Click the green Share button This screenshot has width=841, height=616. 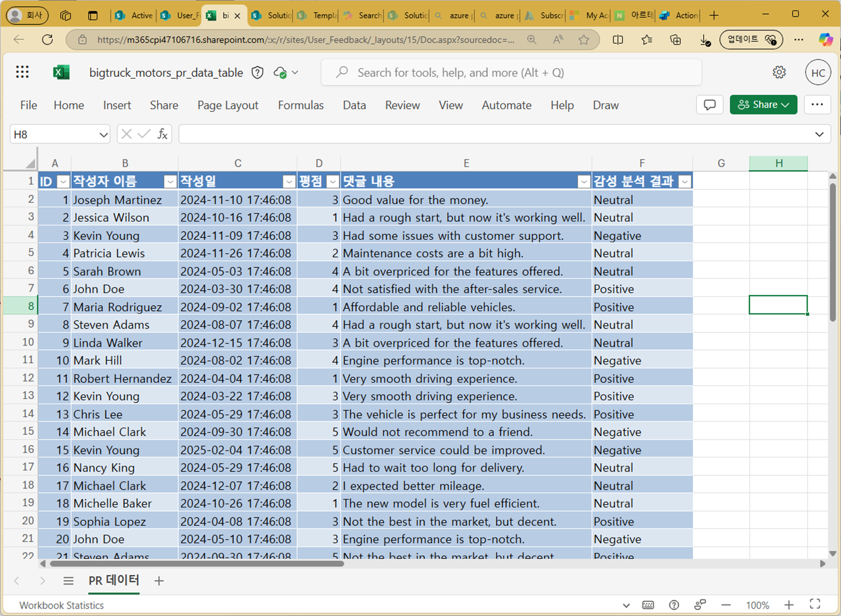tap(763, 105)
